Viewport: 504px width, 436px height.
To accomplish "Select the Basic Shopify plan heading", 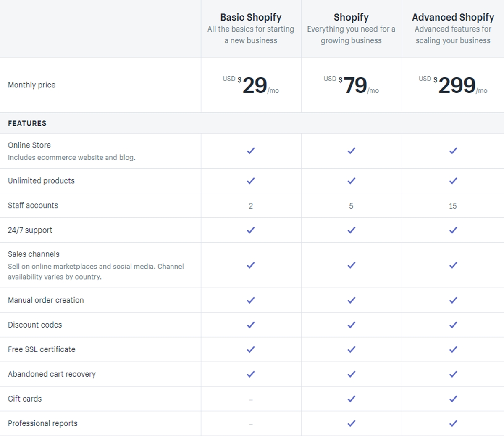I will click(251, 17).
